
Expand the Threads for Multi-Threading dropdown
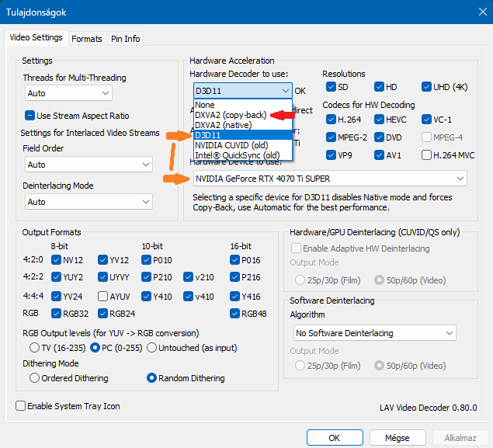coord(68,93)
